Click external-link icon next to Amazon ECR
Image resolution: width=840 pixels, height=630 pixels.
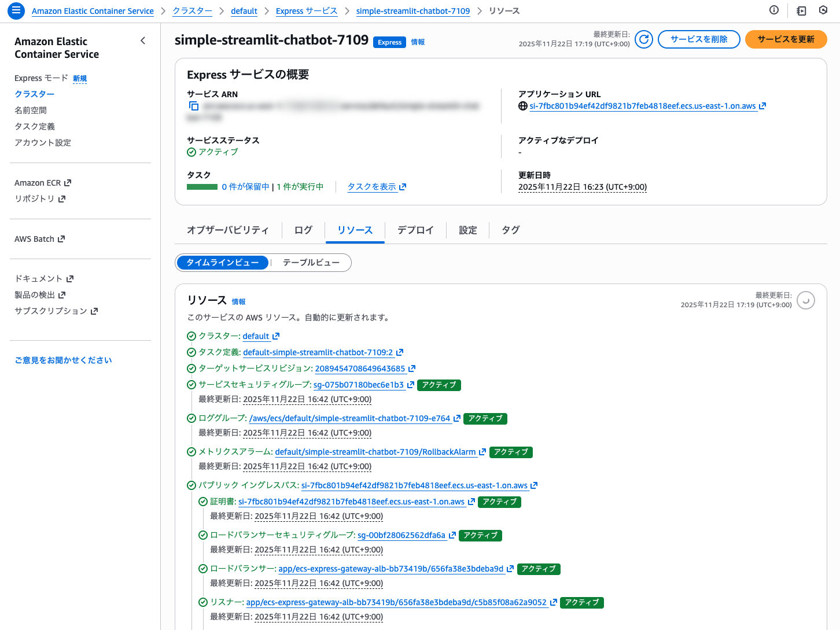pos(68,183)
